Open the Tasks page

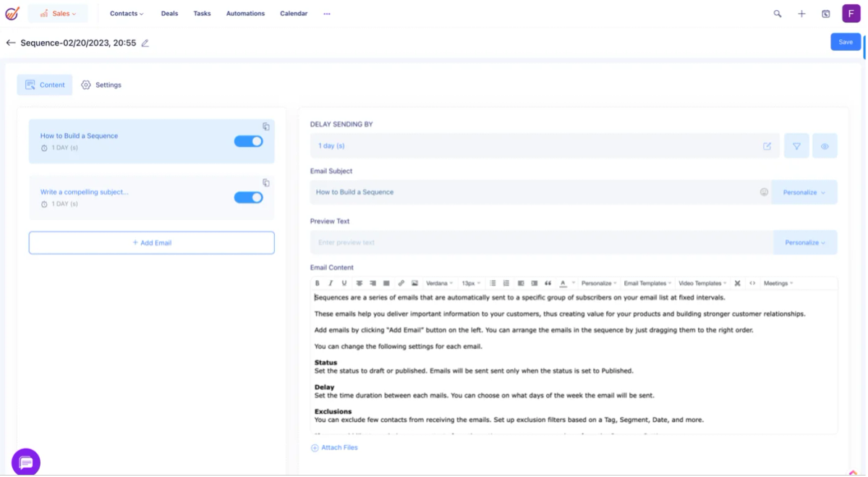coord(202,14)
